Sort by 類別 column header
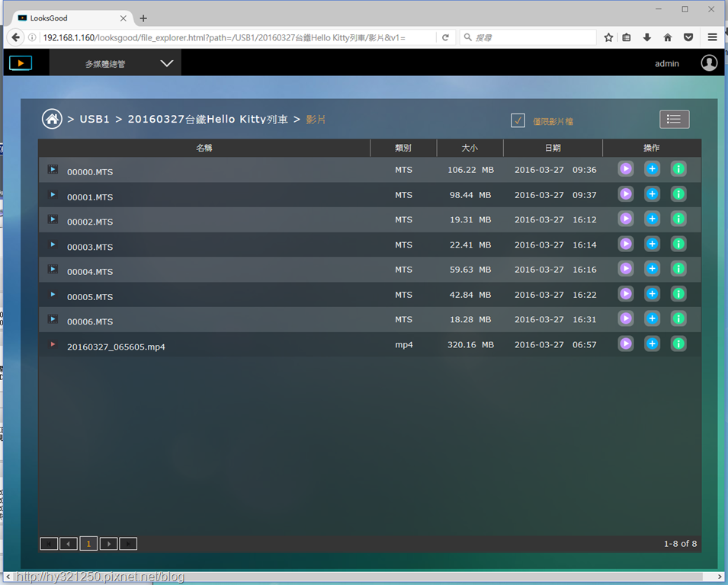Screen dimensions: 728x585 tap(403, 148)
